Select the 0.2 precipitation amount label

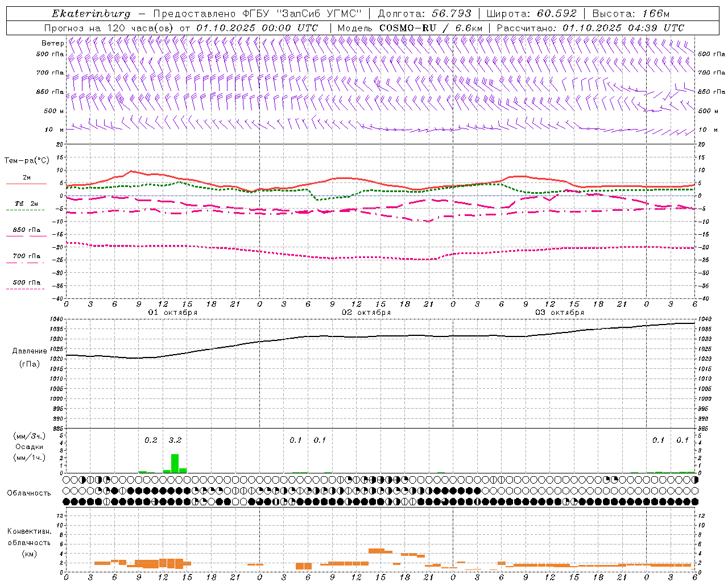151,440
